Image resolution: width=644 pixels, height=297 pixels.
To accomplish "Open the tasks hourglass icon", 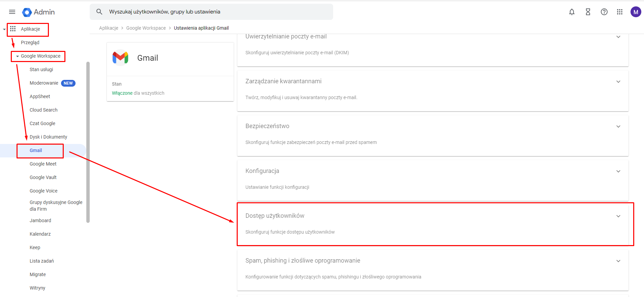I will [588, 12].
